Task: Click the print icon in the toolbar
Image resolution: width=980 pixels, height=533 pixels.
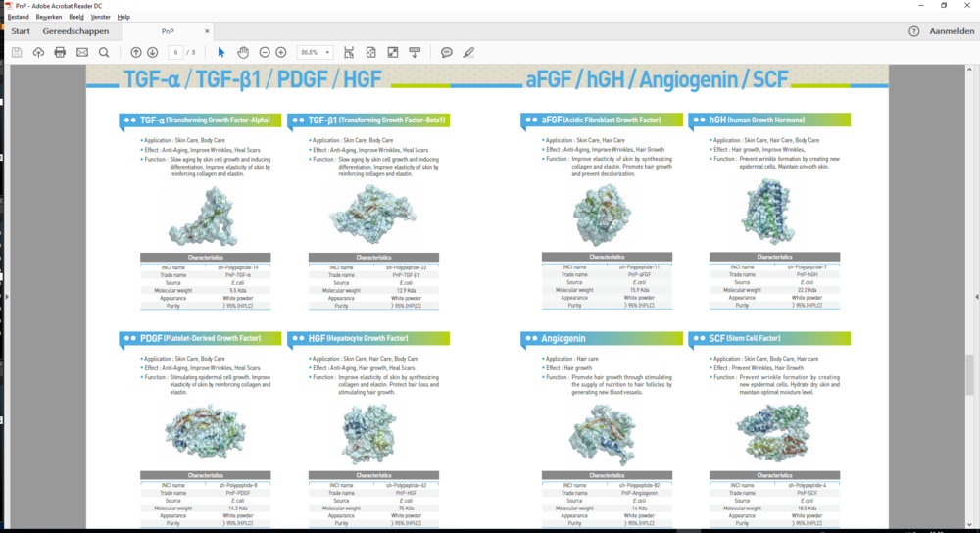Action: pos(60,52)
